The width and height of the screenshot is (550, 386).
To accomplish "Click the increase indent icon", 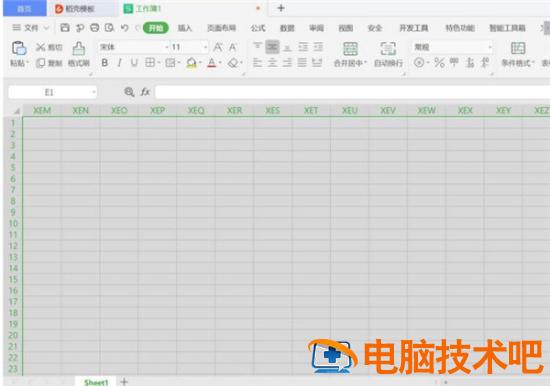I will 318,47.
